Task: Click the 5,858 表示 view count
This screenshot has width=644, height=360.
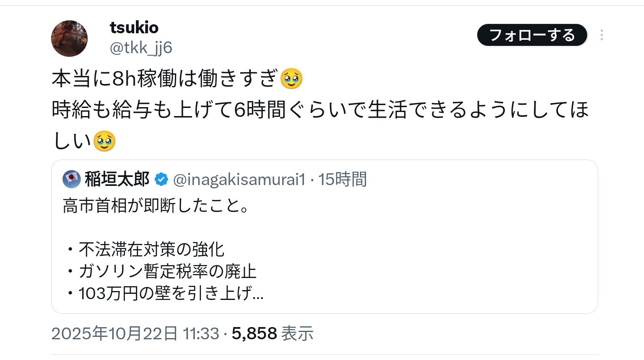Action: click(272, 334)
